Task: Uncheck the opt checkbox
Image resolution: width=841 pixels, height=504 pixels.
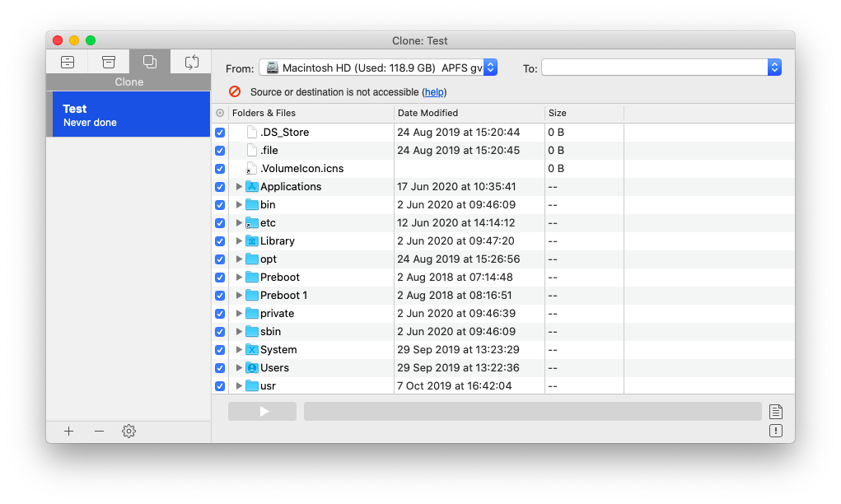Action: click(220, 259)
